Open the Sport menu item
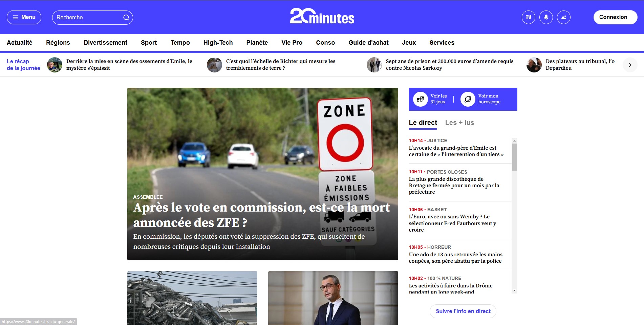Viewport: 644px width, 325px height. (149, 43)
